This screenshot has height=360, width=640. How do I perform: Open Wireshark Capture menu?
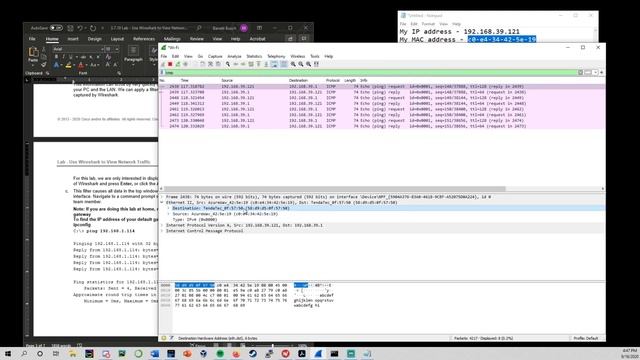215,56
